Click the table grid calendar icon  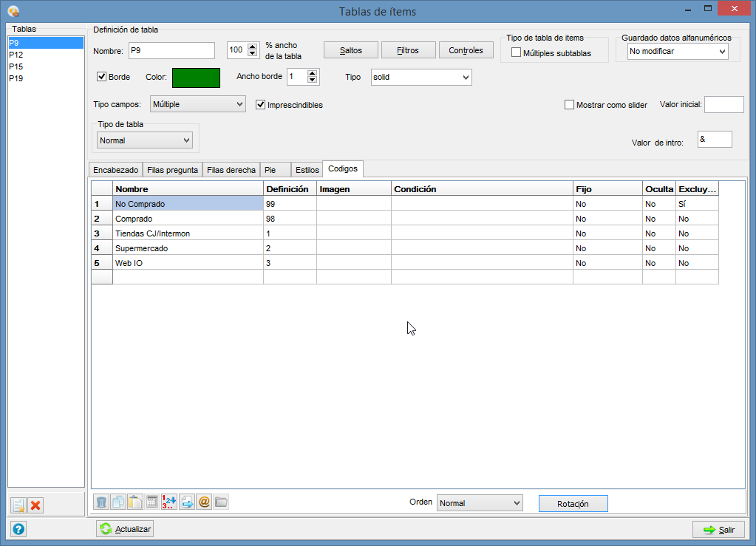[152, 502]
